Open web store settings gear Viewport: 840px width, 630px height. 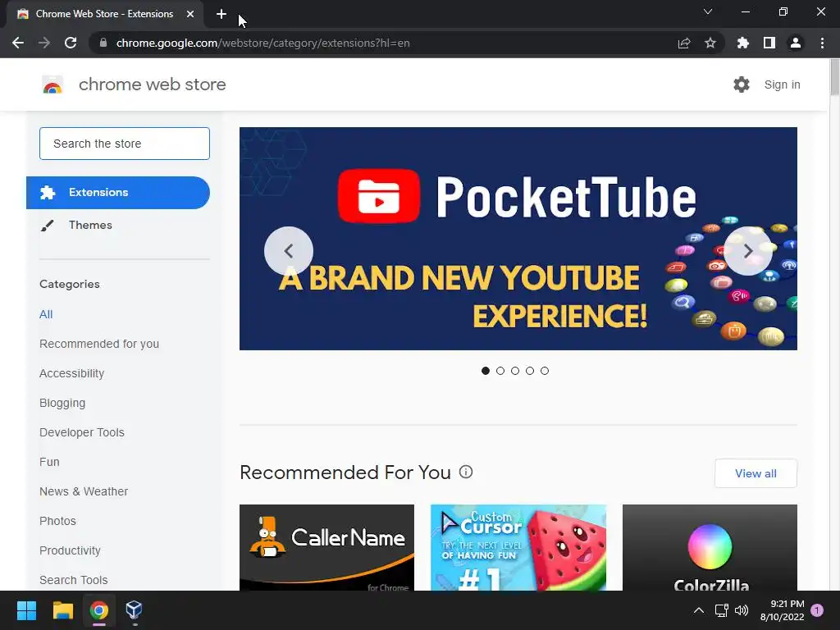click(742, 84)
